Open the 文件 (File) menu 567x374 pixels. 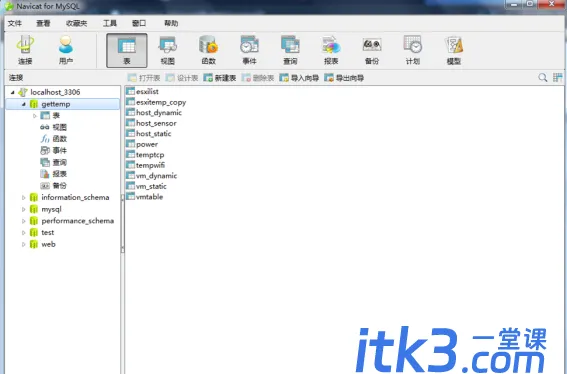(15, 24)
